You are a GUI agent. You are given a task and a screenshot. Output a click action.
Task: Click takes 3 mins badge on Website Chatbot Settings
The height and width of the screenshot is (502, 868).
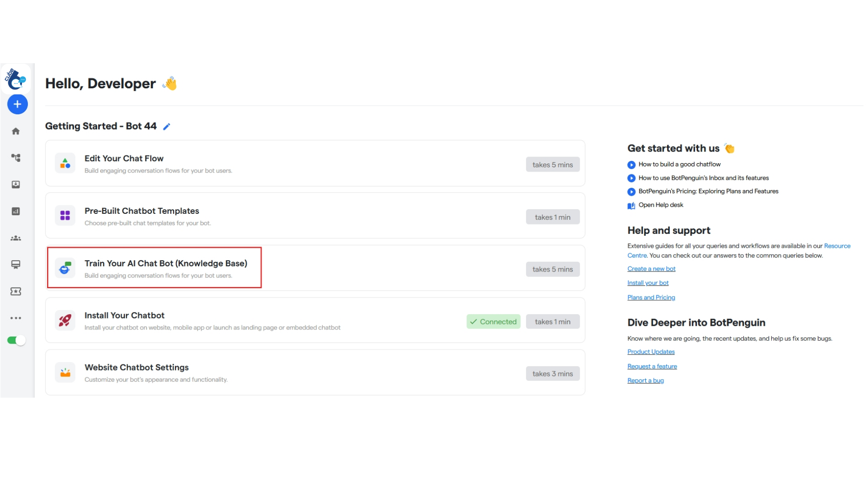[x=553, y=374]
